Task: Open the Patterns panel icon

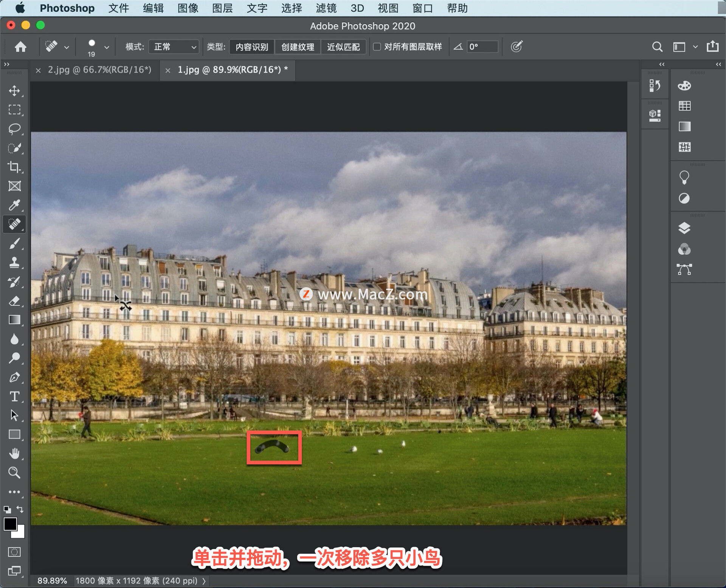Action: (684, 147)
